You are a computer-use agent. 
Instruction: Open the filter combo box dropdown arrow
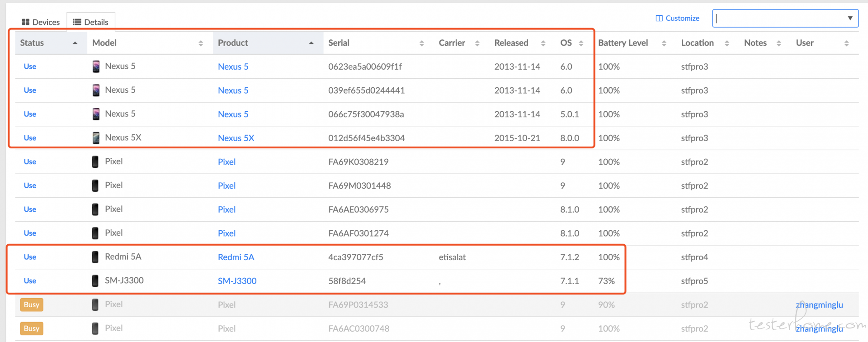pos(850,18)
